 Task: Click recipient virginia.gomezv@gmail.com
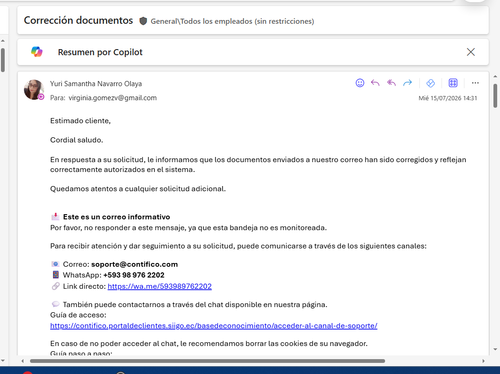113,98
